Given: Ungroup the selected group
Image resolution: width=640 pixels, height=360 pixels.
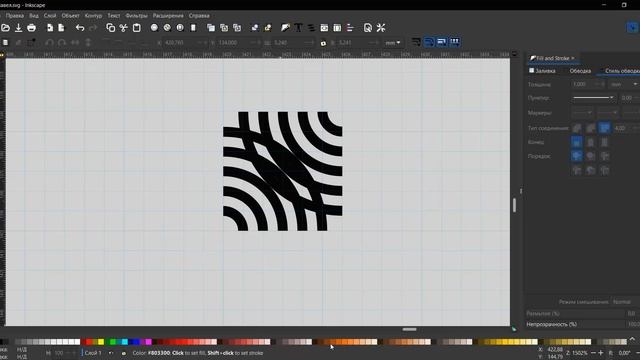Looking at the screenshot, I should click(x=268, y=28).
